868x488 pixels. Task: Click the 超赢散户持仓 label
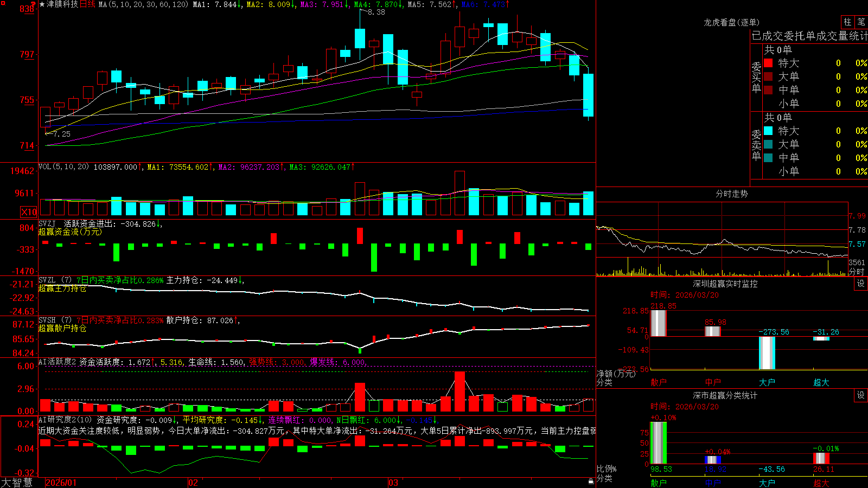[62, 329]
